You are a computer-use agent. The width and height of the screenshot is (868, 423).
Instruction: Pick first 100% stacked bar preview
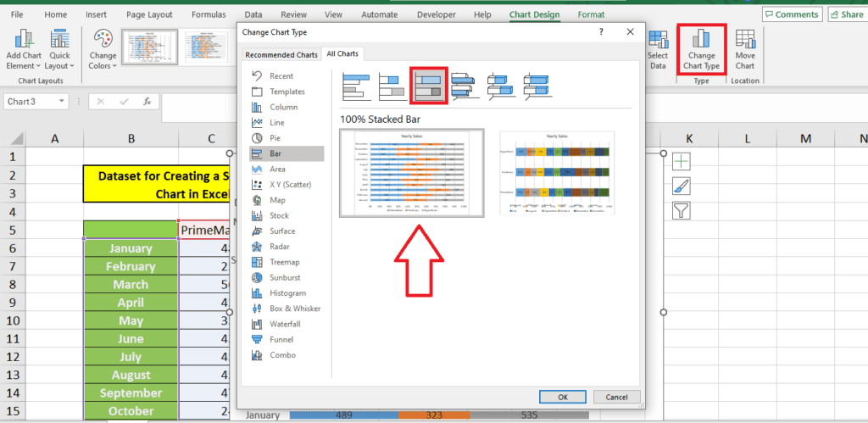pyautogui.click(x=411, y=173)
